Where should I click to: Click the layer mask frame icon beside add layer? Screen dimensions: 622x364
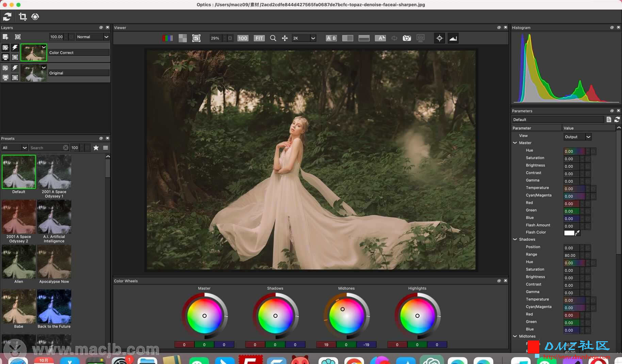(x=18, y=37)
